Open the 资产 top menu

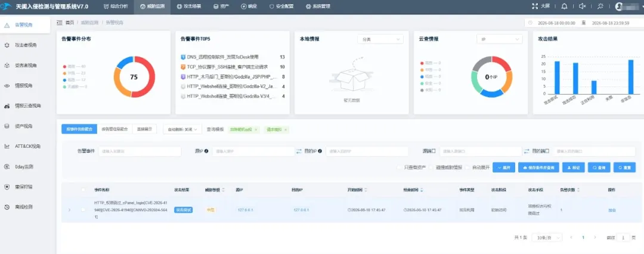221,7
